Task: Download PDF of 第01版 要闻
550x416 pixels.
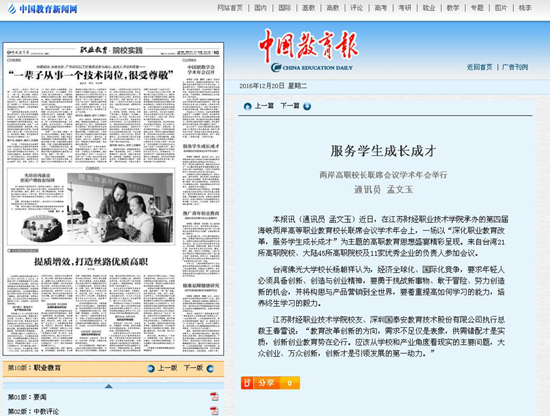Action: 214,397
